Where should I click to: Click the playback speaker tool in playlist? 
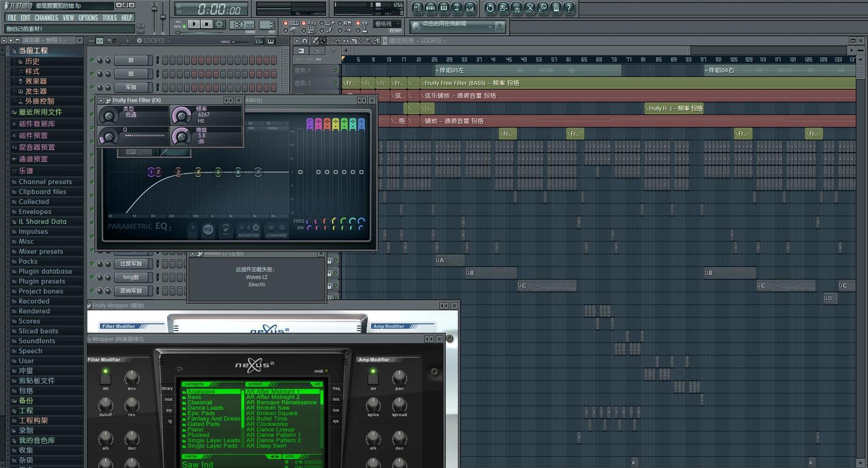(377, 41)
